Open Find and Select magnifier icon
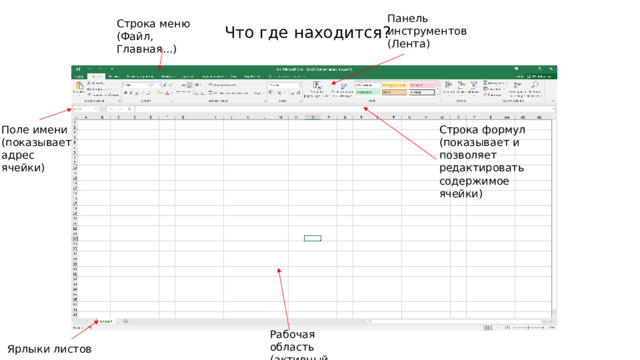This screenshot has height=360, width=640. click(535, 84)
